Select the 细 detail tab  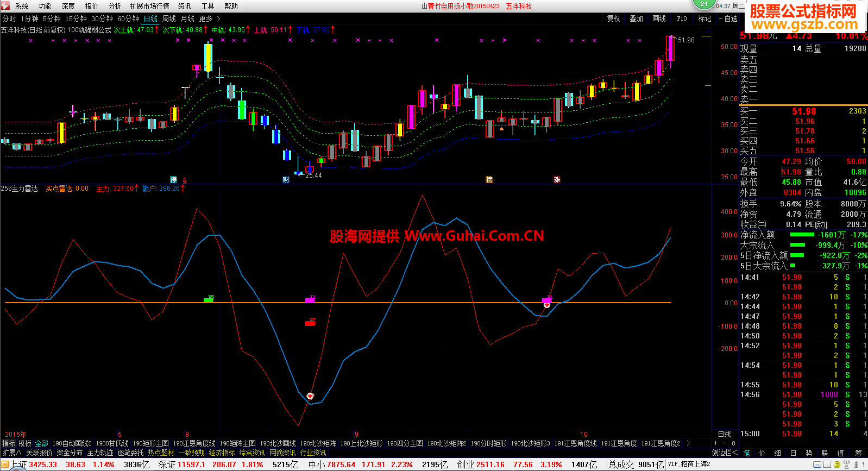[778, 453]
